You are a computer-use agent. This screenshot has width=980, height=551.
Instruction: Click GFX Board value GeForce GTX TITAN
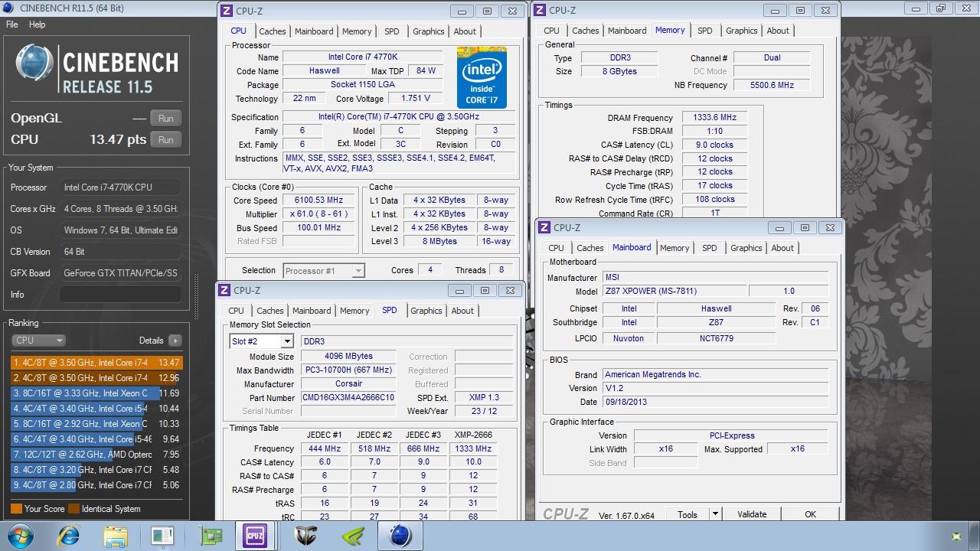point(121,273)
